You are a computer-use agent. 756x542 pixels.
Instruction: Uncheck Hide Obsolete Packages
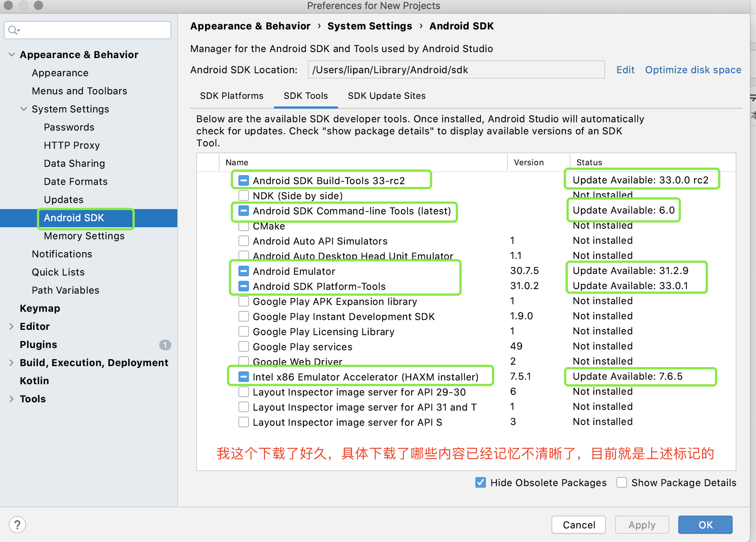tap(481, 482)
